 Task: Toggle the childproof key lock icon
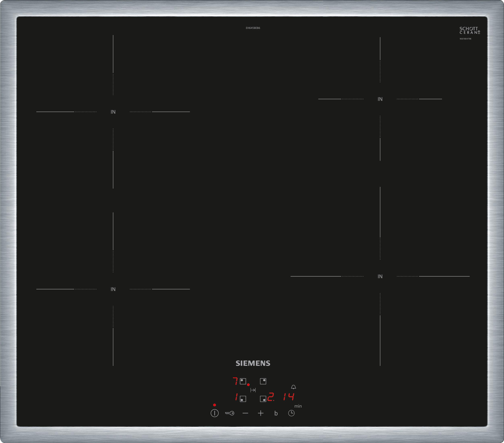[230, 413]
